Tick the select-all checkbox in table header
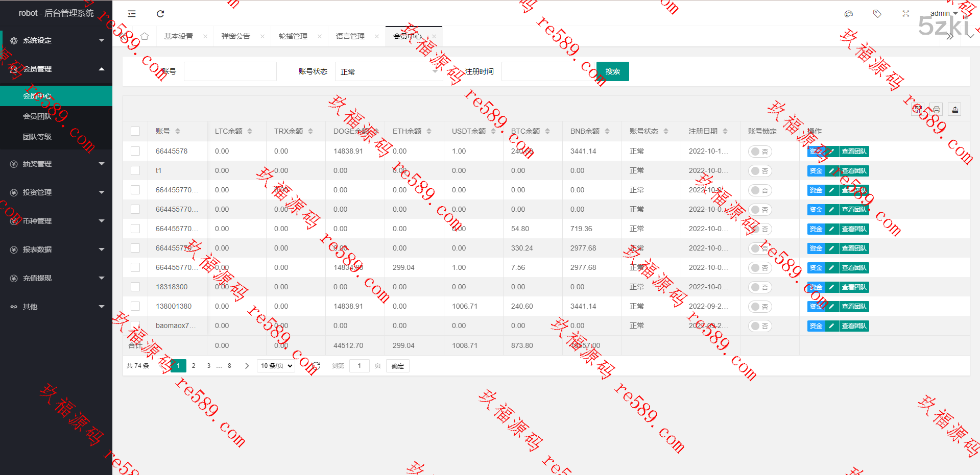This screenshot has width=980, height=475. coord(135,131)
